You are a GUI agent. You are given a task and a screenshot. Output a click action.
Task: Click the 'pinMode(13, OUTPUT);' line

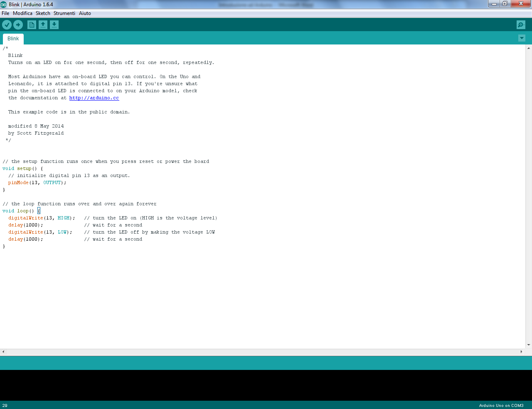click(37, 183)
